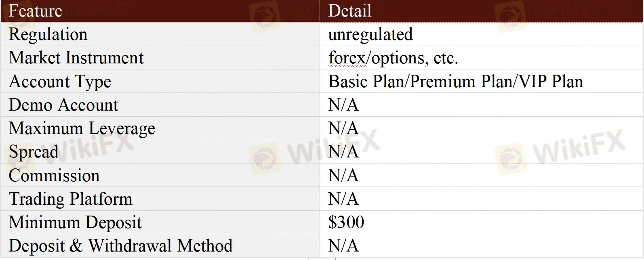Image resolution: width=644 pixels, height=260 pixels.
Task: Select the Minimum Deposit label
Action: [x=75, y=222]
